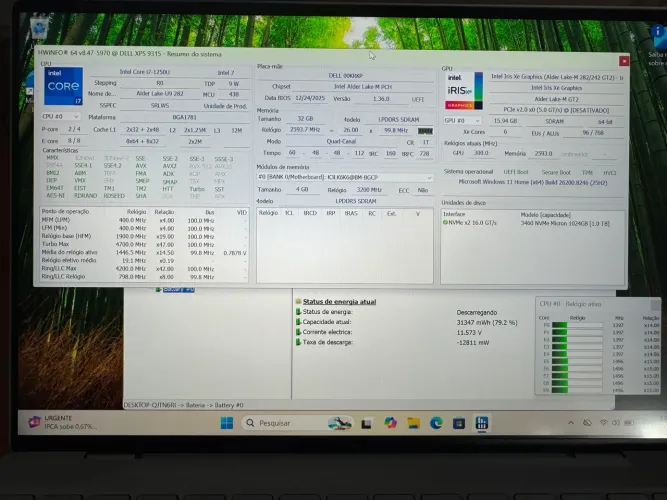Open the Wi-Fi network tray icon
Viewport: 667px width, 500px height.
[x=603, y=423]
